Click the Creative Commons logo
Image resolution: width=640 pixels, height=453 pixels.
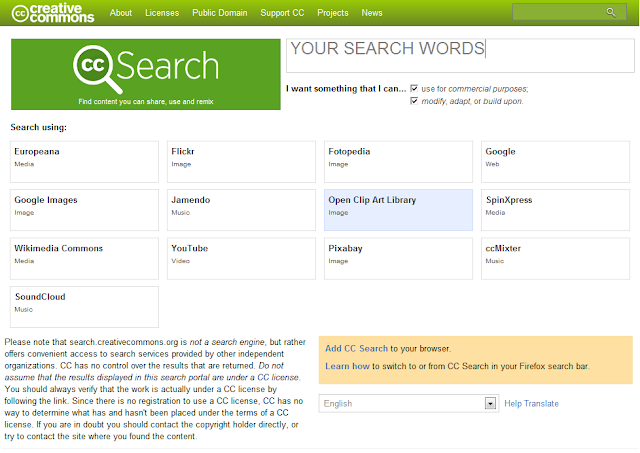coord(53,13)
